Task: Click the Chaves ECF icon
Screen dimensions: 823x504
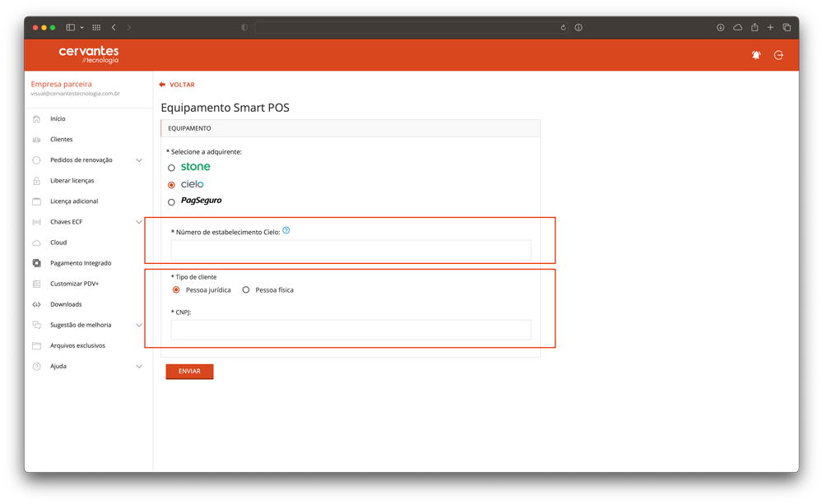Action: [x=37, y=222]
